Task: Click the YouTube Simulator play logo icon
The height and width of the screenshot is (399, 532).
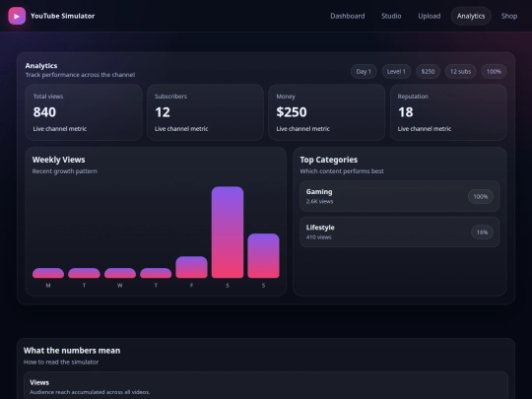Action: pyautogui.click(x=17, y=16)
